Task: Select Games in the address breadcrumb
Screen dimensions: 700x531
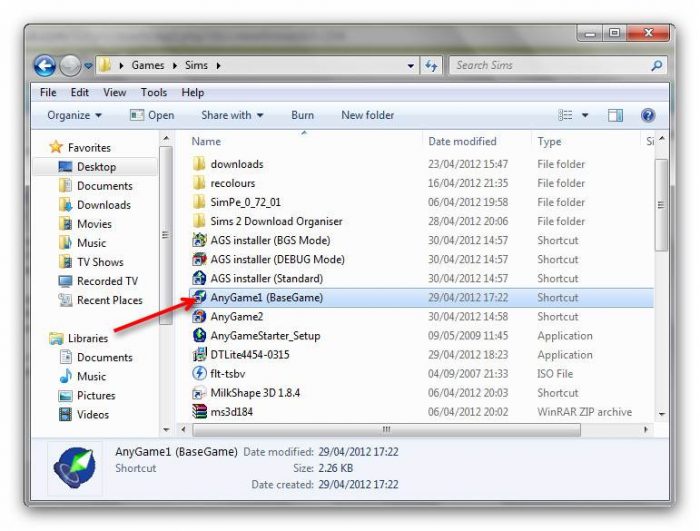Action: (148, 65)
